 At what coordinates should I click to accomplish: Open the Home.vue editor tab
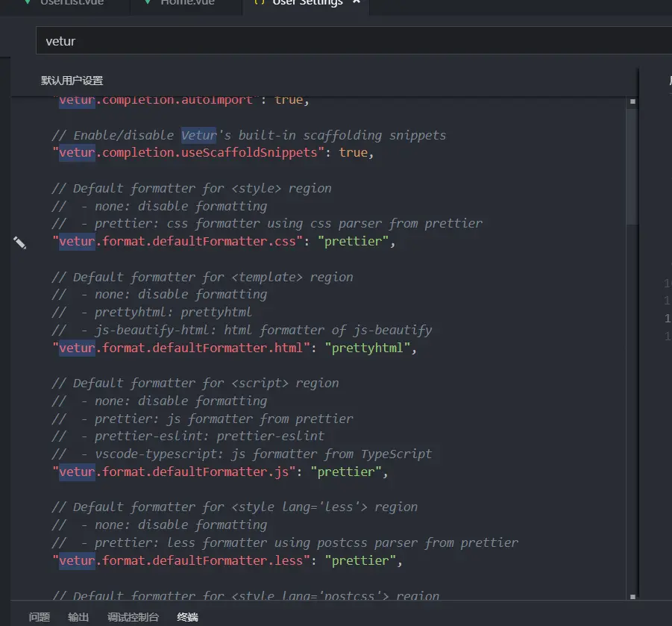(x=187, y=4)
